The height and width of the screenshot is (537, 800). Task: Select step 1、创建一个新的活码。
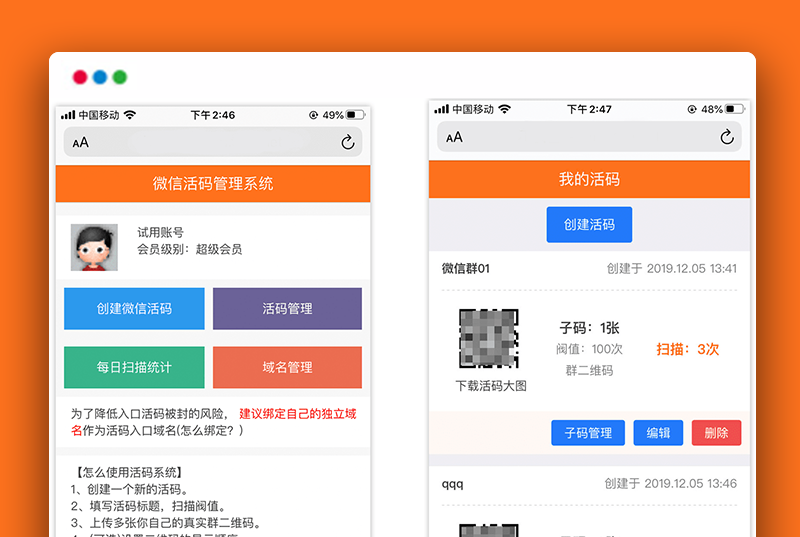(x=130, y=490)
